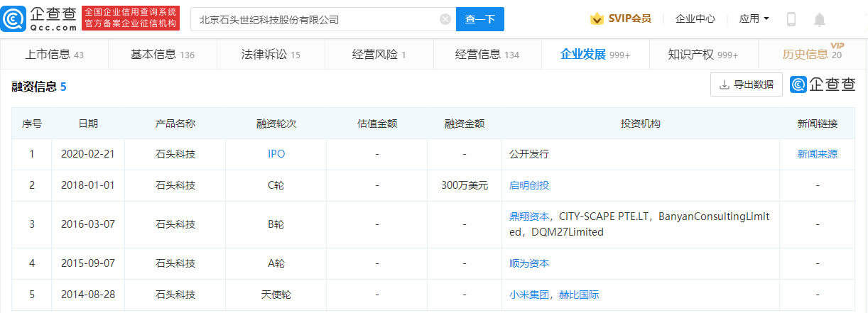The width and height of the screenshot is (868, 313).
Task: Click the 企查查 logo beside export button
Action: pos(823,84)
